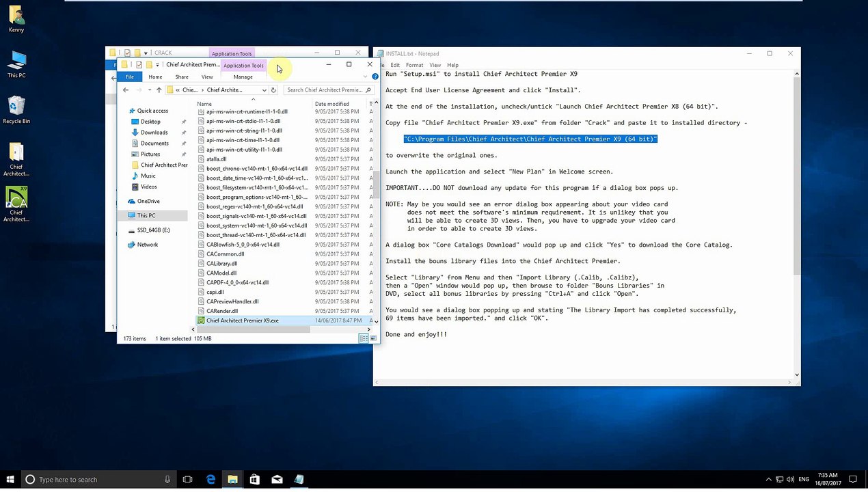Screen dimensions: 868x492
Task: Open Notepad Edit menu
Action: pos(395,65)
